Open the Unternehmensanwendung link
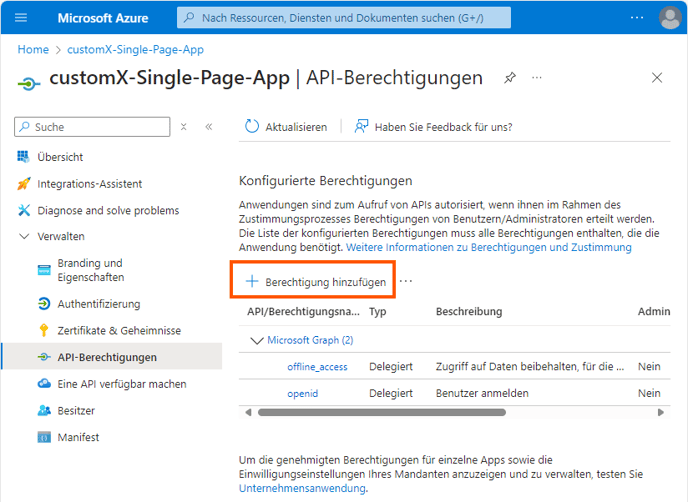This screenshot has height=502, width=688. click(x=302, y=488)
